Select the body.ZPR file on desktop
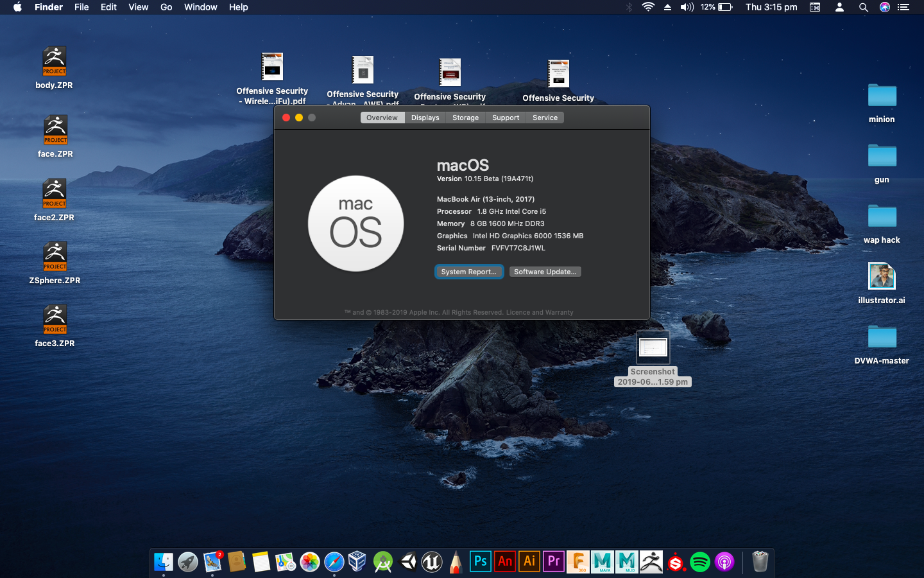The width and height of the screenshot is (924, 578). (55, 62)
